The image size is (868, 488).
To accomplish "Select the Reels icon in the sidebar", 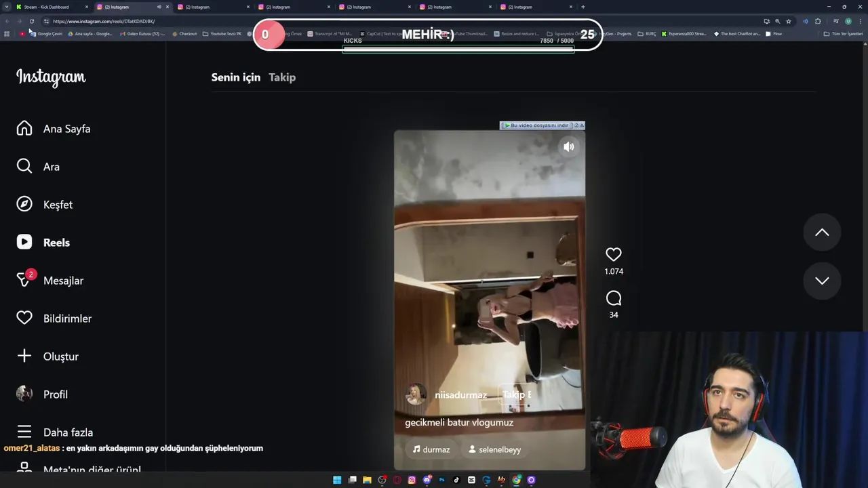I will 24,243.
